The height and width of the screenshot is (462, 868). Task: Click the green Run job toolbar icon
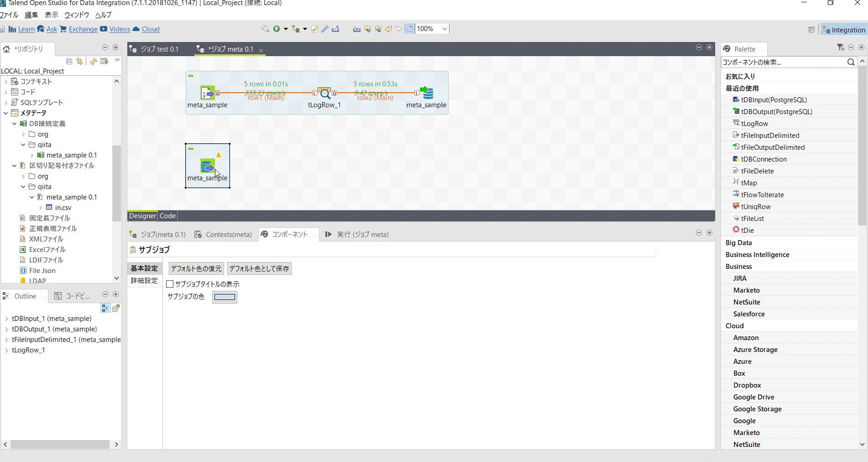click(277, 29)
